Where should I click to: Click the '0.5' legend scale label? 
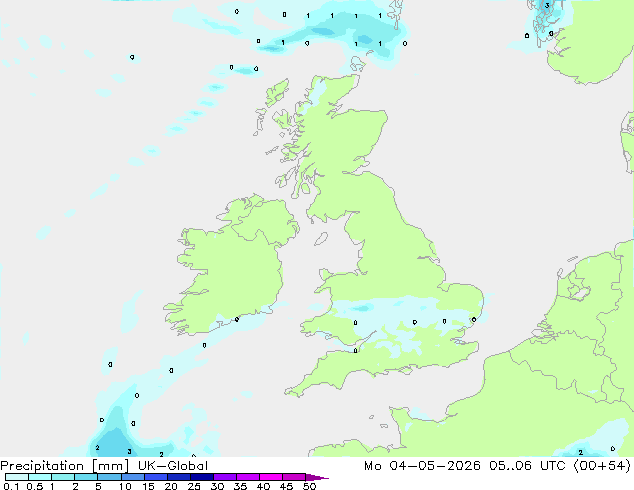[35, 486]
